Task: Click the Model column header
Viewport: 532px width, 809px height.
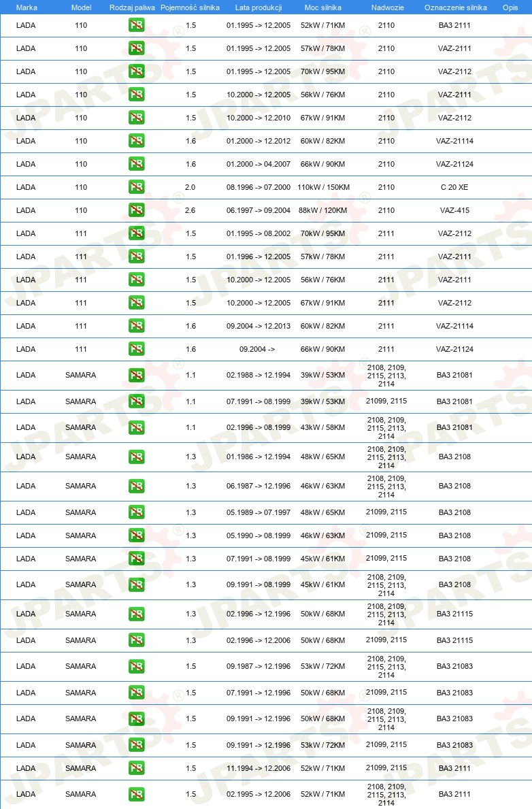Action: [81, 7]
